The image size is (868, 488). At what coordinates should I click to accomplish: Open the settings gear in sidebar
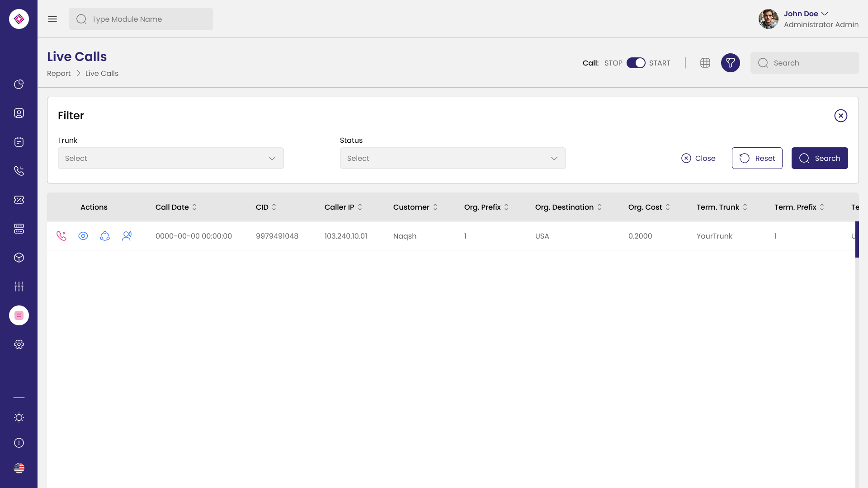[x=19, y=344]
